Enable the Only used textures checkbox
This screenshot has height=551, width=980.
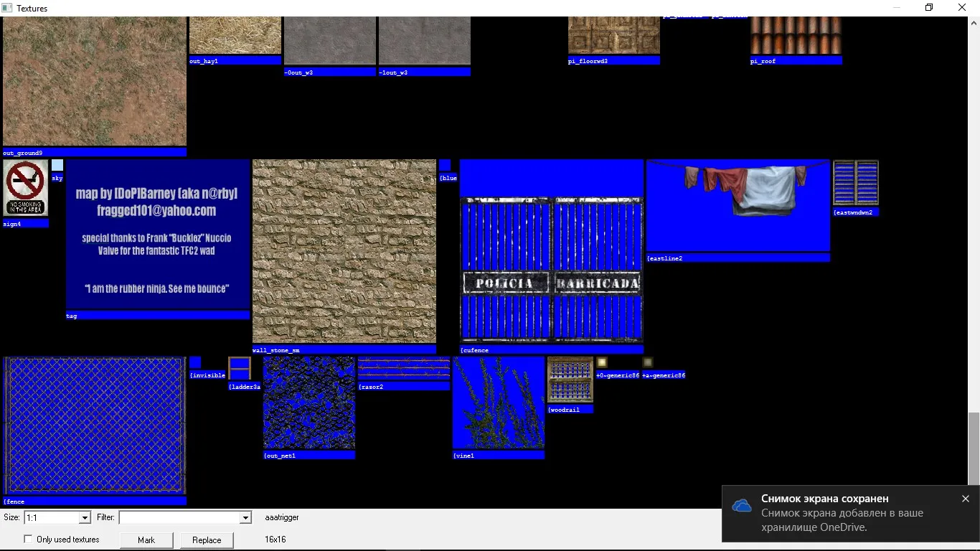[x=29, y=540]
